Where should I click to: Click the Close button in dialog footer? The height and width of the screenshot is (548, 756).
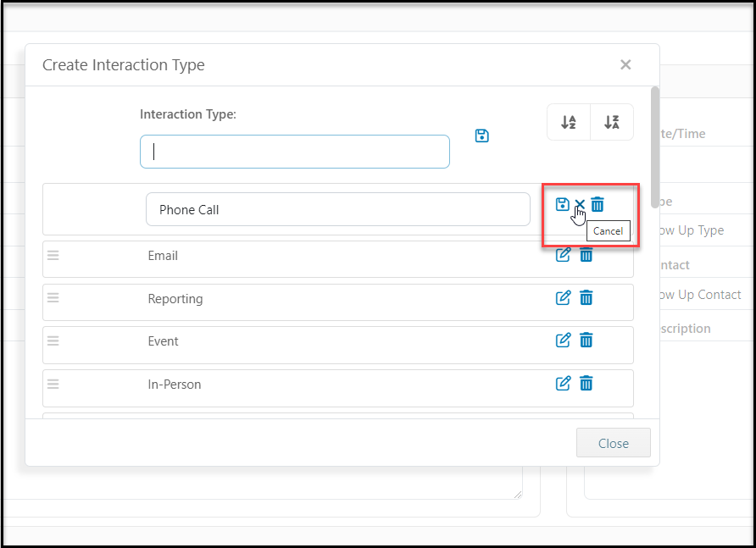click(x=614, y=443)
